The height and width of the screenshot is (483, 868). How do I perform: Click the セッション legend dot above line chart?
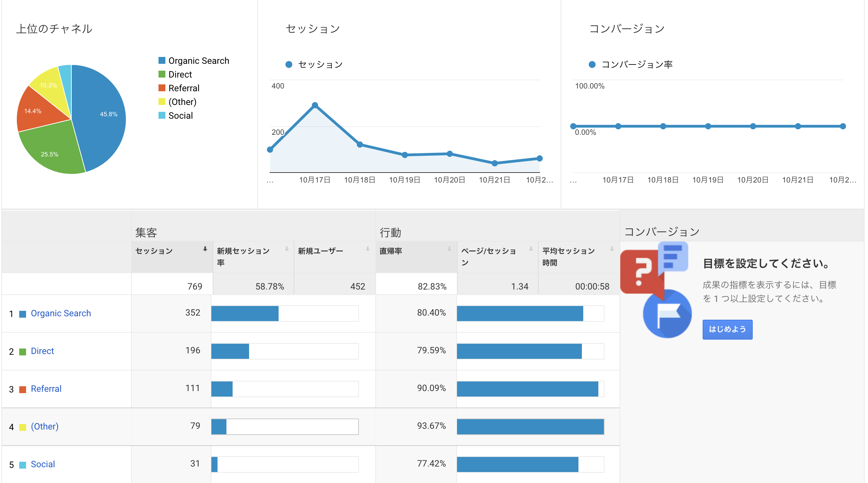click(289, 64)
